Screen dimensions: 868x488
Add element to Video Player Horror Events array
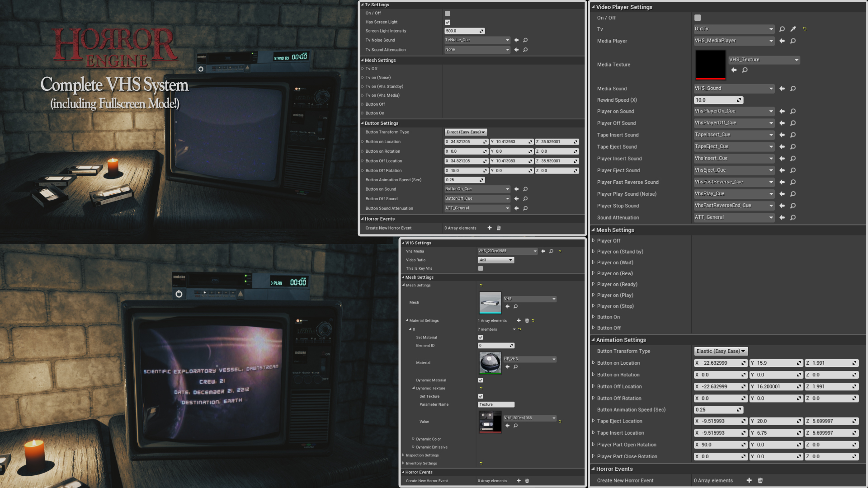(749, 480)
